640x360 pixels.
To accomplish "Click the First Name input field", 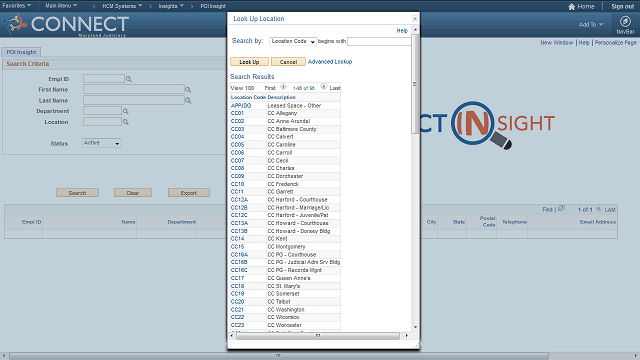I will click(x=134, y=89).
